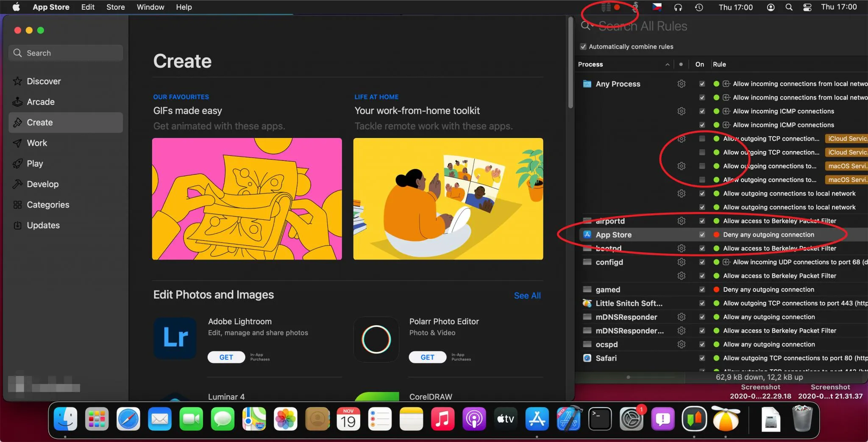Open the Edit menu
Image resolution: width=868 pixels, height=442 pixels.
(88, 7)
